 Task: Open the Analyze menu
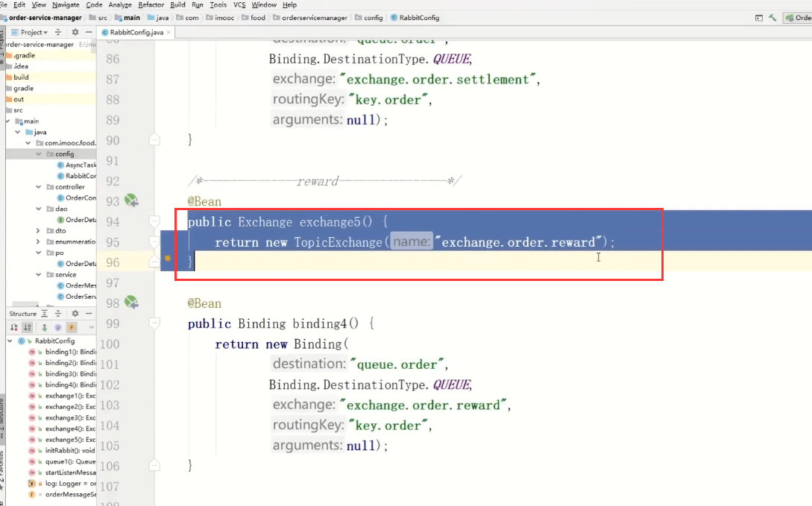[120, 4]
